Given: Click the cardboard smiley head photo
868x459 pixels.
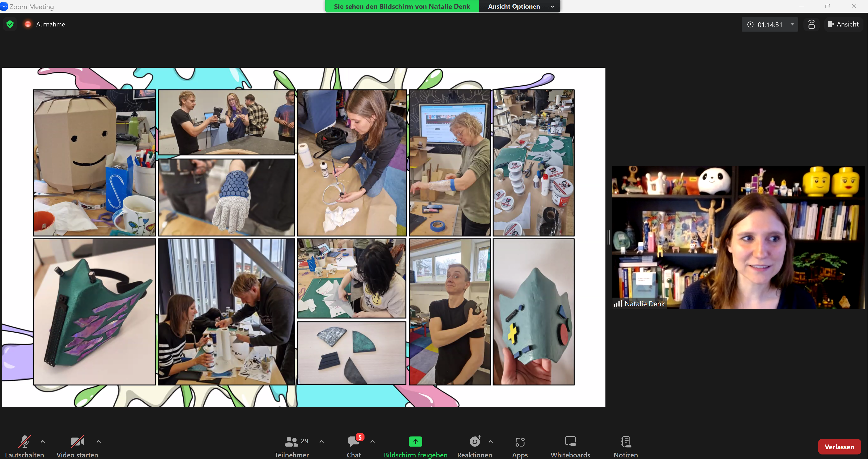Looking at the screenshot, I should pos(94,163).
